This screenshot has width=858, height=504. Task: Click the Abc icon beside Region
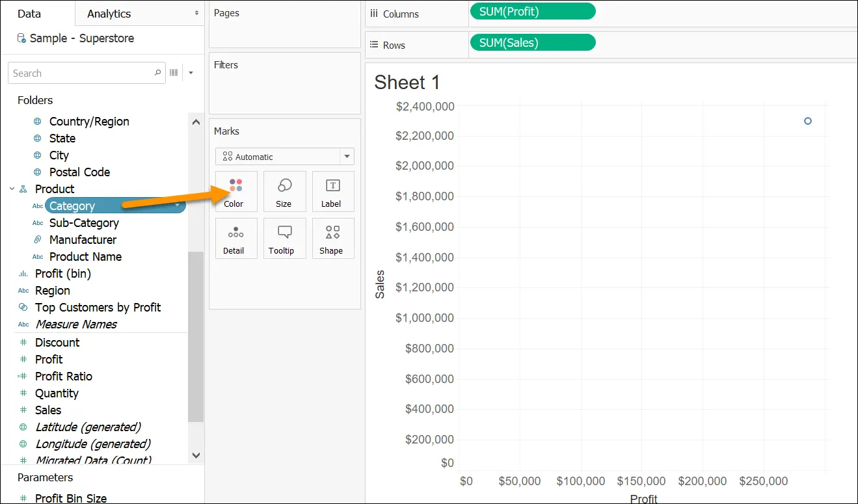tap(23, 291)
